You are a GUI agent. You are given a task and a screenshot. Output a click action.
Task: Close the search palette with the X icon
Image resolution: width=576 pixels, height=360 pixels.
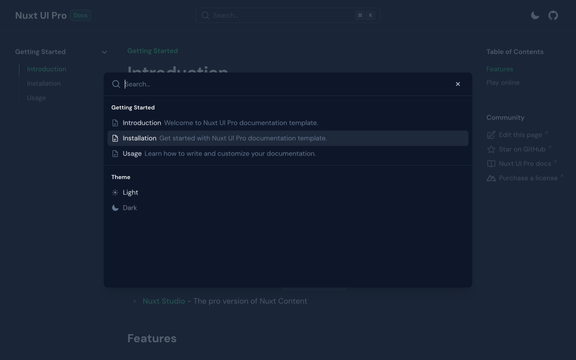(458, 84)
